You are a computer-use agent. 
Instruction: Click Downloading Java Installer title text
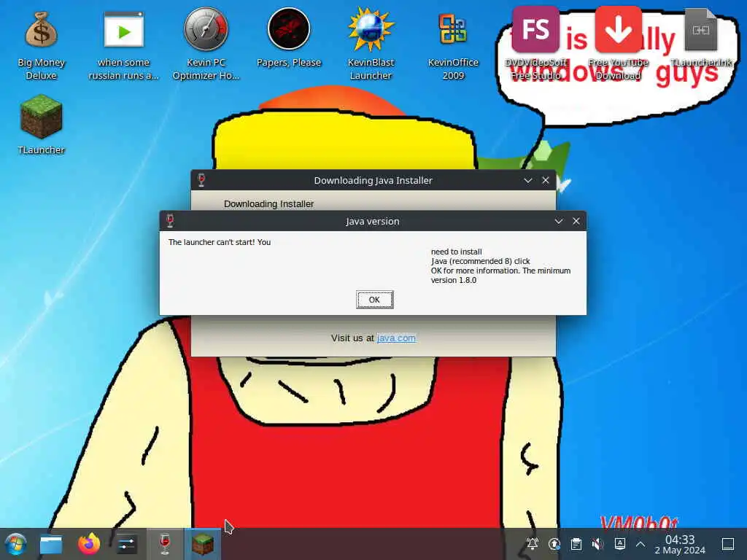373,181
